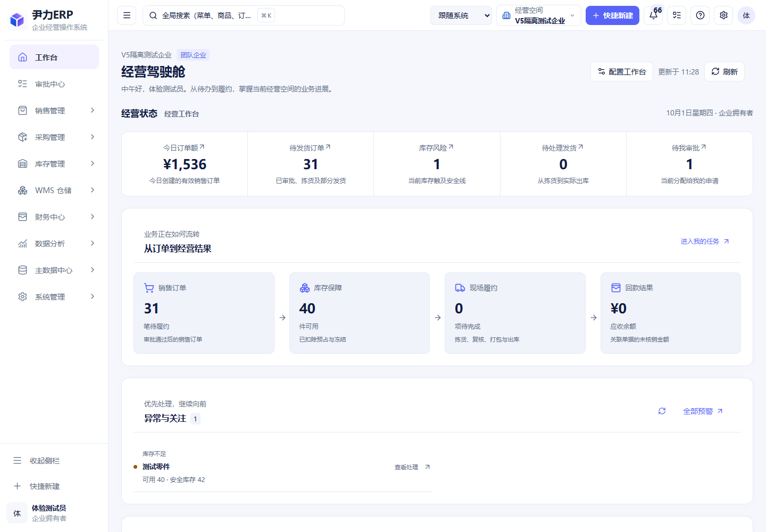
Task: Click the arrow icon beside 待处理发货
Action: click(x=580, y=147)
